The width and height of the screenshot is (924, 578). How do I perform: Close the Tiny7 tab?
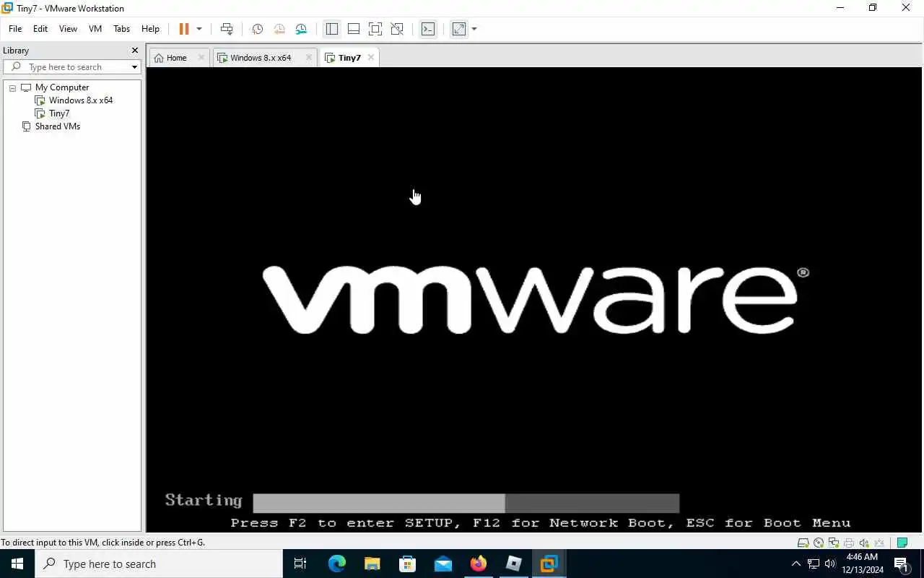371,58
